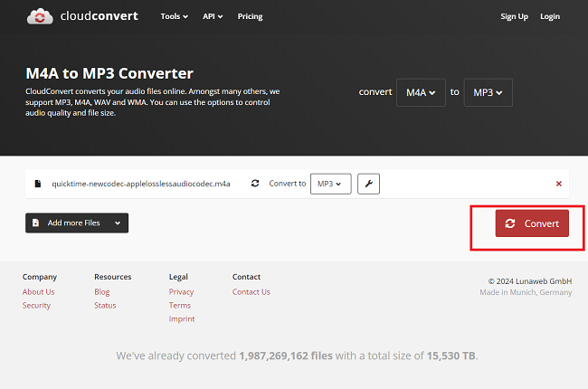Click the M4A to MP3 Converter heading
This screenshot has height=389, width=588.
[109, 73]
